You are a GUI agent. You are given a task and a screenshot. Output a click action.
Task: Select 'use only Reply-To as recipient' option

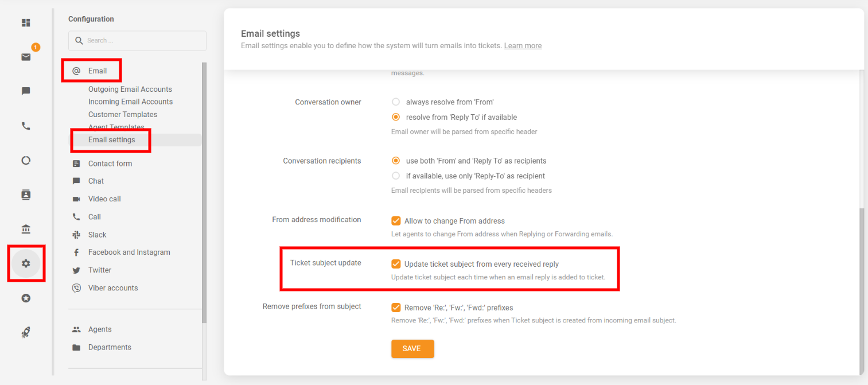click(x=396, y=176)
